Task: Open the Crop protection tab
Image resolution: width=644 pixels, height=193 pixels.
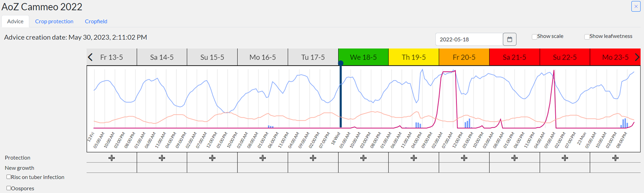Action: click(54, 21)
